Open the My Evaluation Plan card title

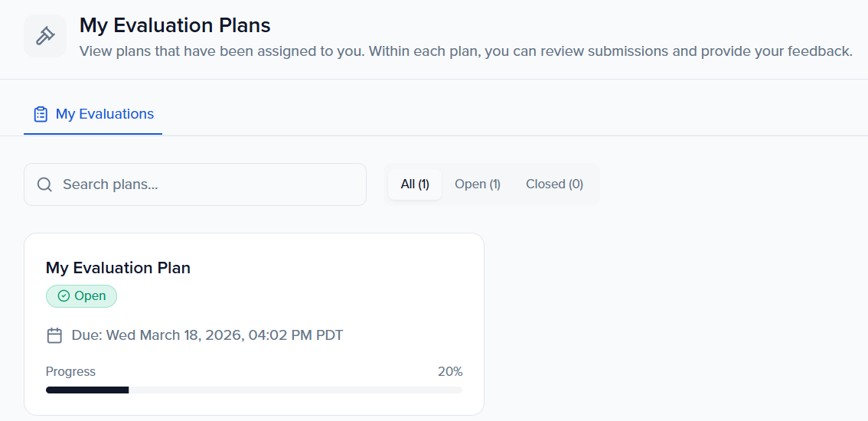(118, 268)
